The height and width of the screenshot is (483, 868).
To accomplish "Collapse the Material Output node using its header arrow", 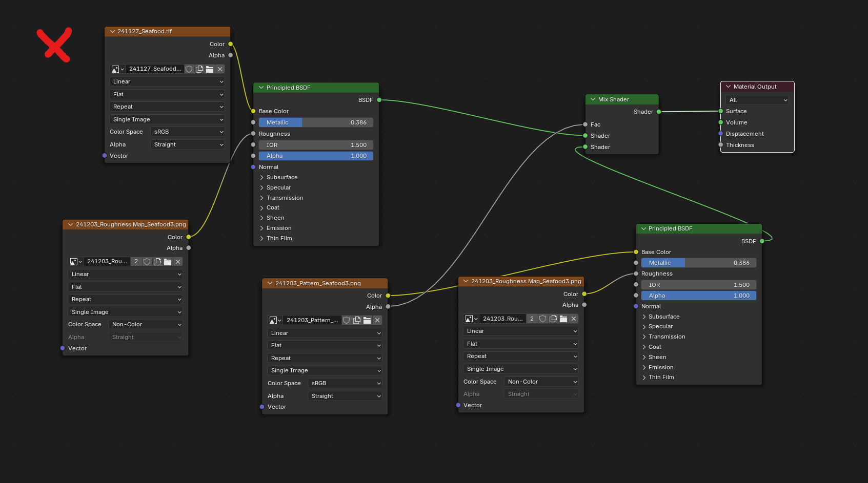I will [x=728, y=87].
